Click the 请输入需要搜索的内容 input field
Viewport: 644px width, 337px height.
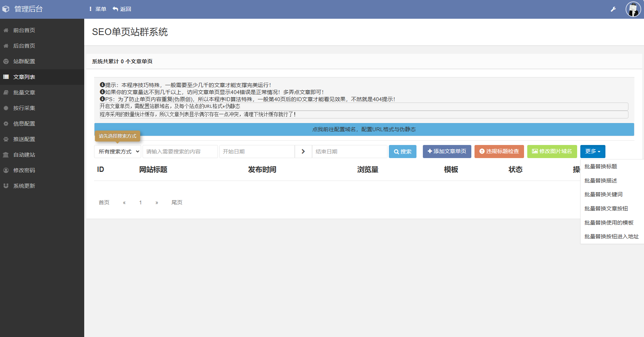(x=180, y=151)
